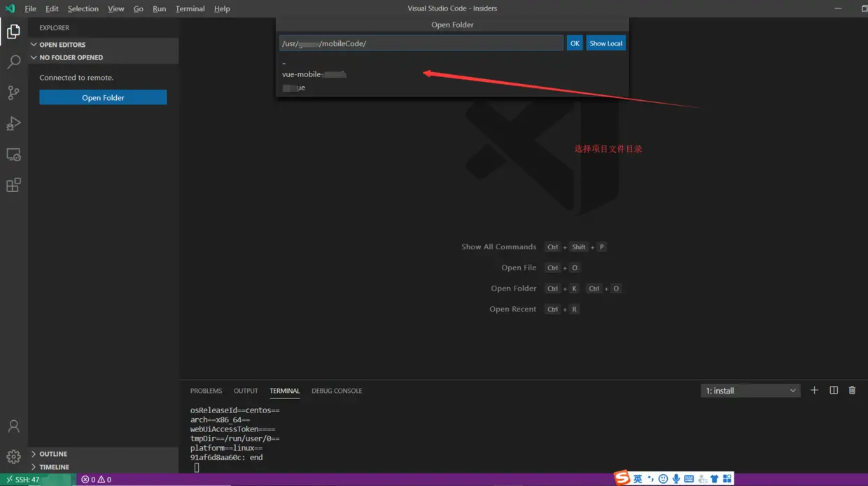Toggle Sogou punctuation mode icon

pyautogui.click(x=650, y=479)
